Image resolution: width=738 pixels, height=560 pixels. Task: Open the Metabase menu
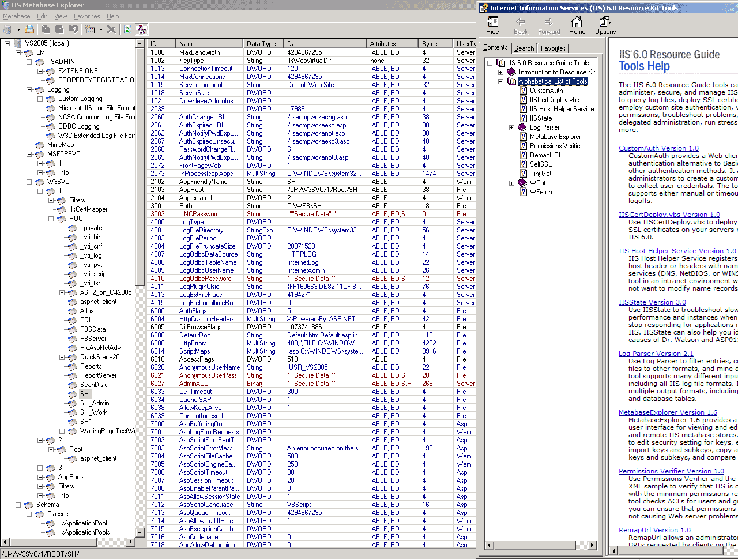[x=16, y=16]
